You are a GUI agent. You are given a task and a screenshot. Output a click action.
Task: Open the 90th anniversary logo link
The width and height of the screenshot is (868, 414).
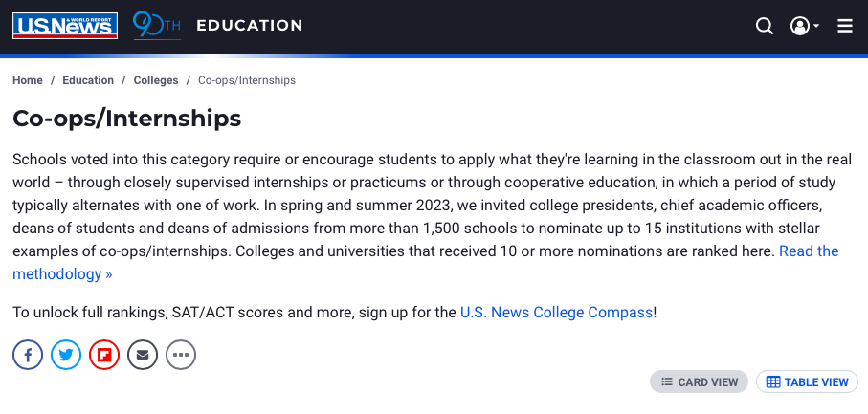point(157,26)
